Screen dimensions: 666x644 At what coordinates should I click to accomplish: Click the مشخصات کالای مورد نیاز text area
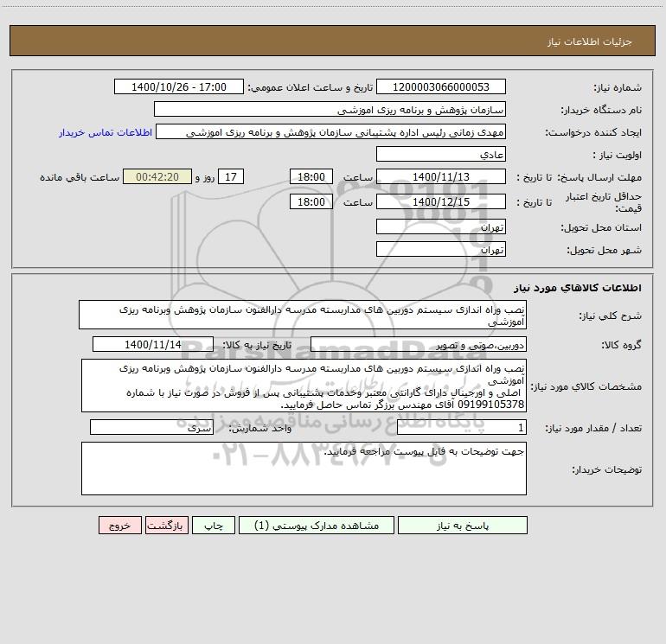(x=304, y=386)
